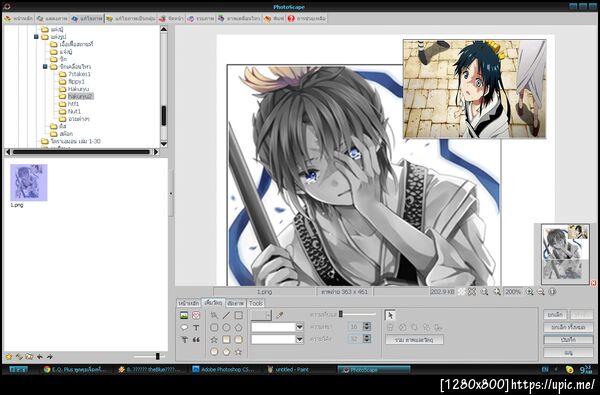Open the second white combo box dropdown arrow
Image resolution: width=600 pixels, height=395 pixels.
click(299, 340)
